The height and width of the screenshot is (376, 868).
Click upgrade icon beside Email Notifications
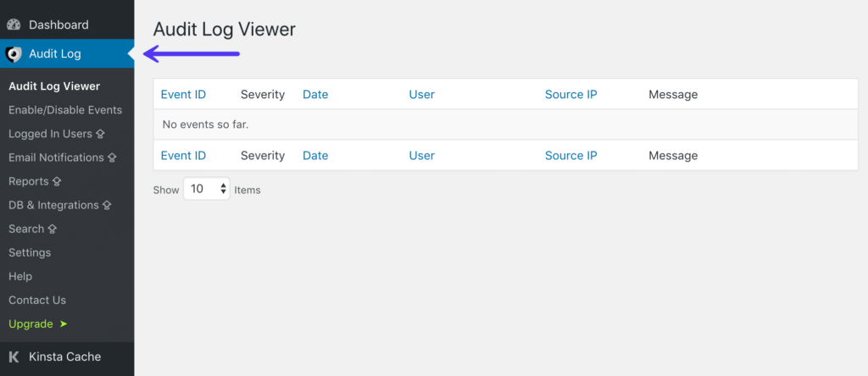pos(112,158)
